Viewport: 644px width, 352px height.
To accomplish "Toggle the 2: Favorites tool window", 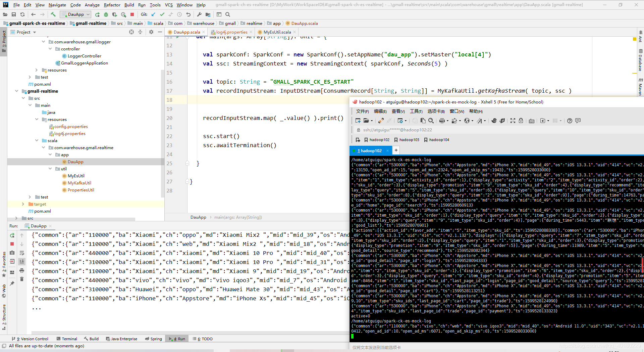I will 4,265.
